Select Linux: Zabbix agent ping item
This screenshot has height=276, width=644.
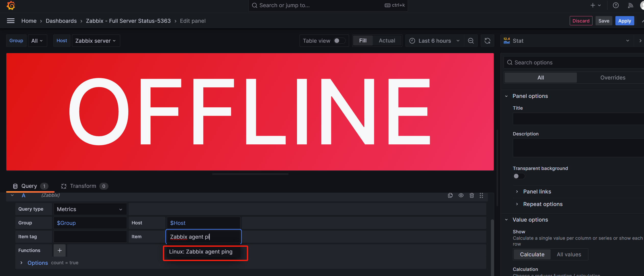(201, 251)
